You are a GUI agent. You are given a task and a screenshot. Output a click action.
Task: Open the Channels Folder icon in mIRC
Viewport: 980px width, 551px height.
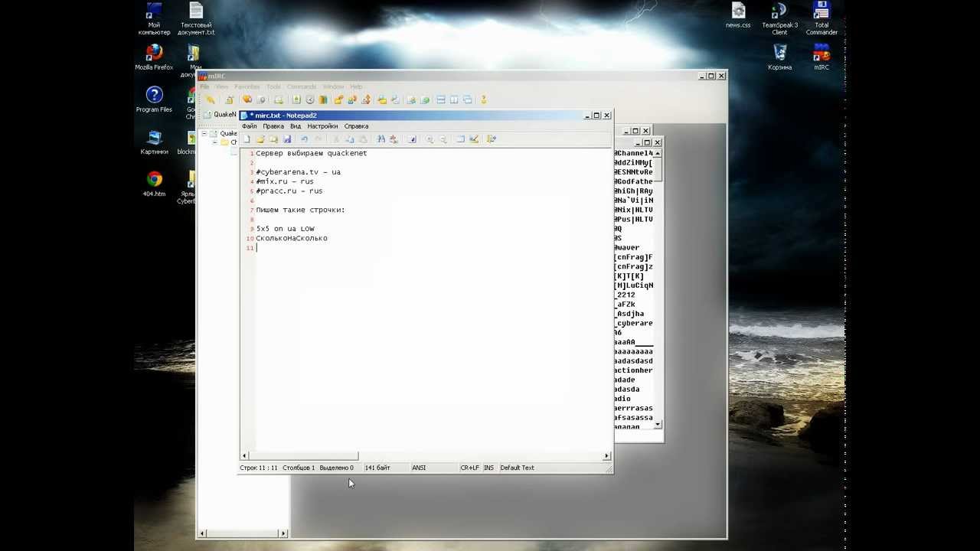pyautogui.click(x=247, y=99)
